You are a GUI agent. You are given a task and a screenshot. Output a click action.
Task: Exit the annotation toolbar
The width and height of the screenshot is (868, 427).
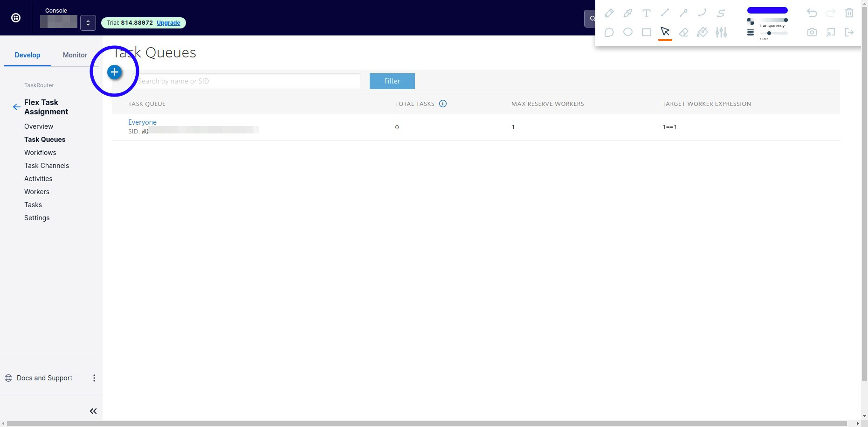pyautogui.click(x=849, y=32)
